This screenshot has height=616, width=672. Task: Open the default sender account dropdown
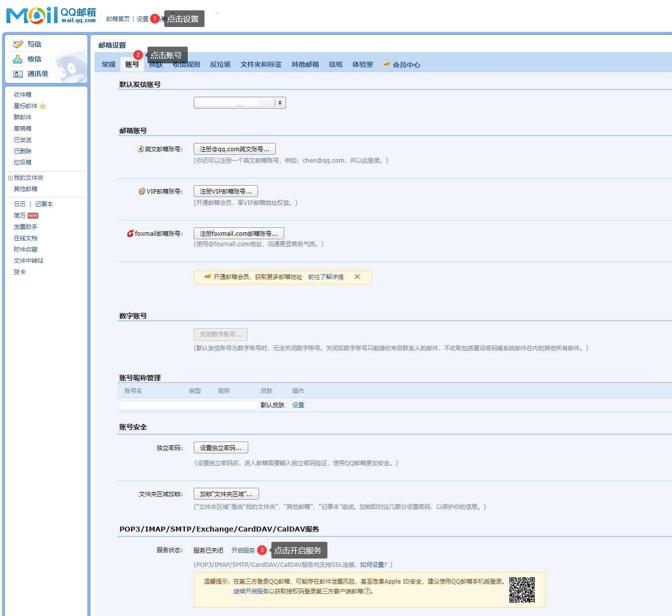280,103
